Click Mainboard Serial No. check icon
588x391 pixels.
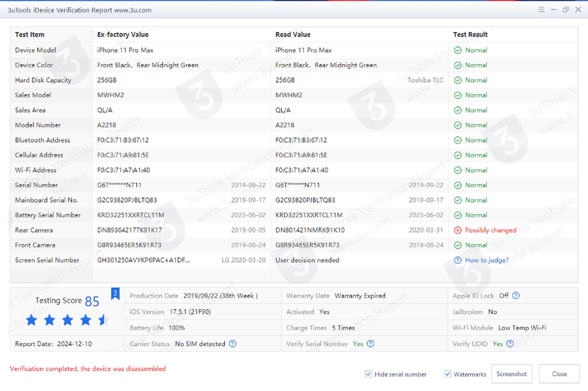pos(458,200)
